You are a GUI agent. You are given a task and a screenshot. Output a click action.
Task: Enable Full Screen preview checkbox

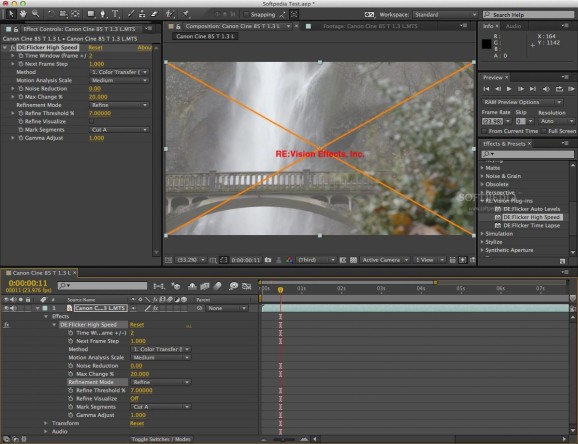pyautogui.click(x=544, y=131)
